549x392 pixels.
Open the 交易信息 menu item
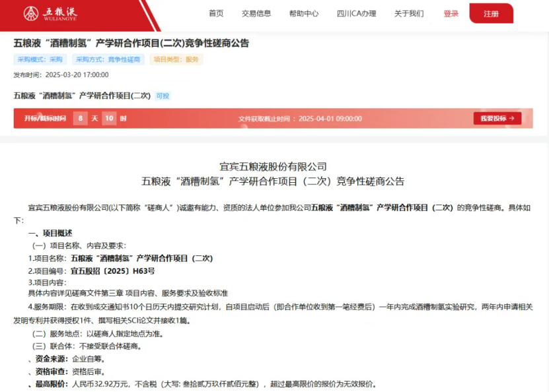[256, 13]
